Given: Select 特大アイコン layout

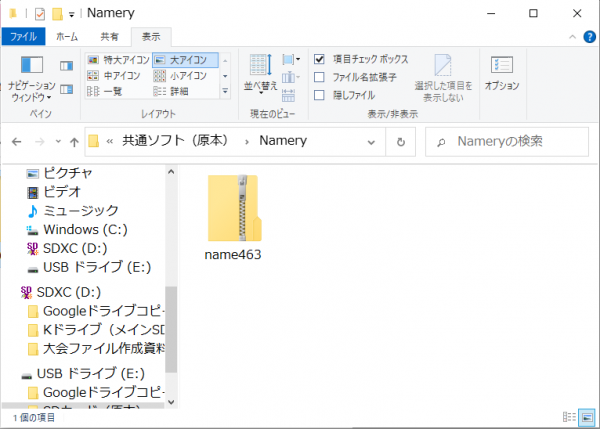Looking at the screenshot, I should click(119, 60).
